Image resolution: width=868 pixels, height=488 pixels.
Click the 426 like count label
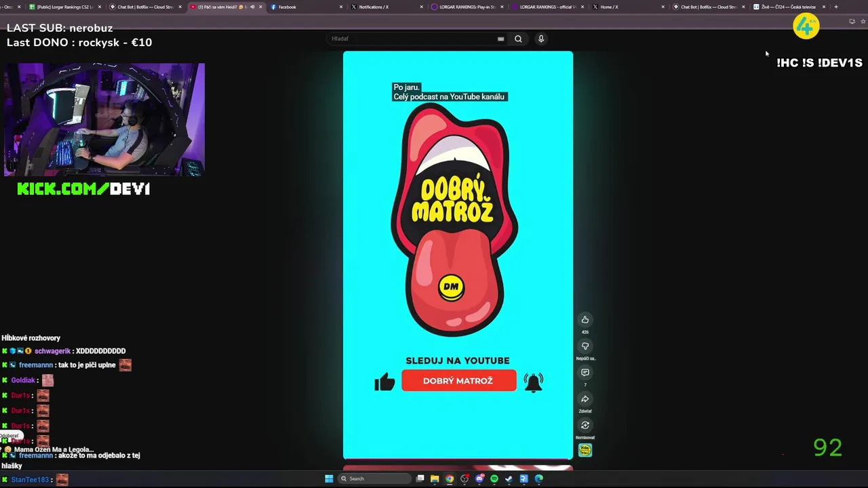point(585,332)
